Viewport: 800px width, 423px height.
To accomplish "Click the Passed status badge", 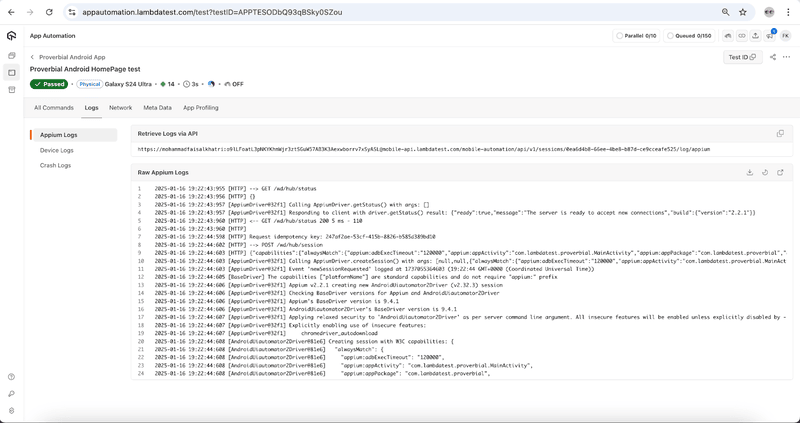I will [49, 84].
